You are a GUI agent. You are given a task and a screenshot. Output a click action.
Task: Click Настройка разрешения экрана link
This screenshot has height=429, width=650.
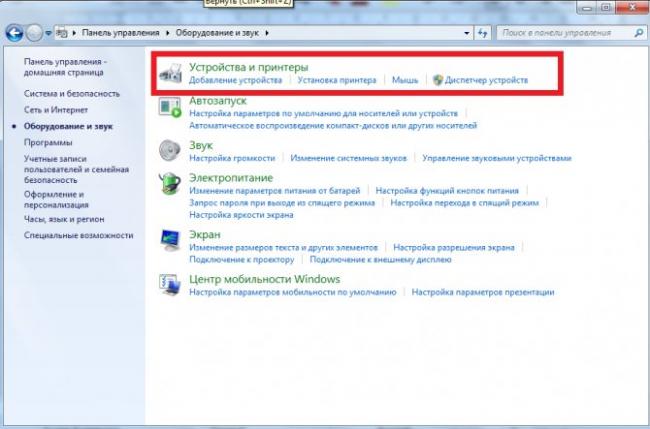click(454, 247)
